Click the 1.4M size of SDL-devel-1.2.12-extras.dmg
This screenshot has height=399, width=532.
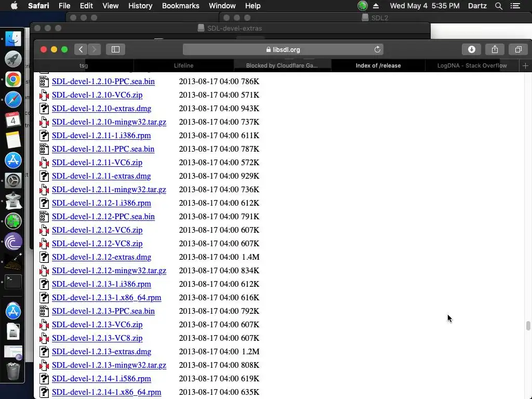(x=250, y=257)
